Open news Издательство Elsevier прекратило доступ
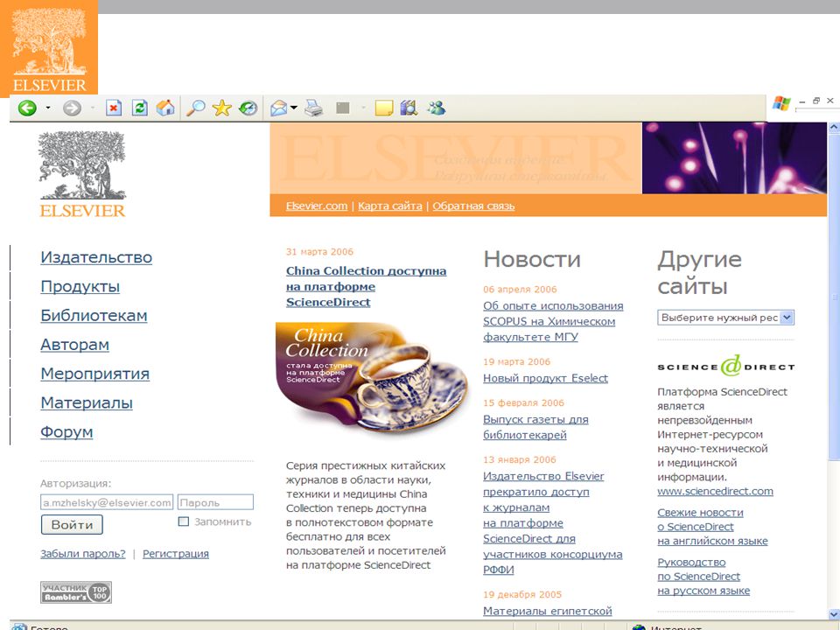 [x=552, y=523]
